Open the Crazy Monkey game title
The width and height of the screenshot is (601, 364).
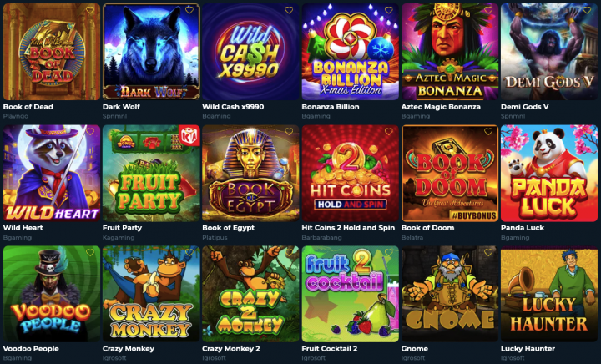129,349
